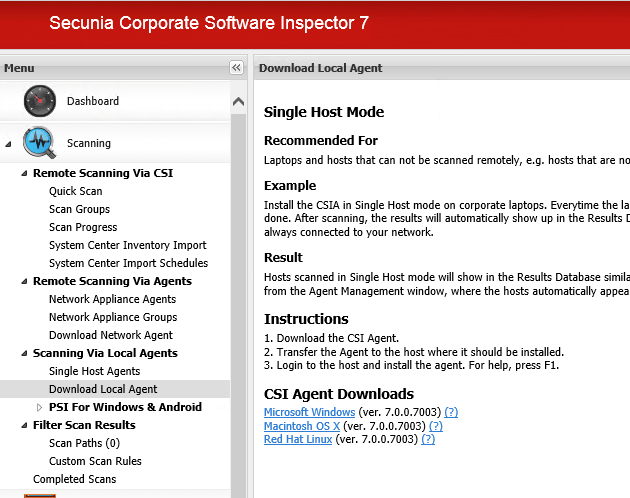Collapse Scanning Via Local Agents group
Viewport: 630px width, 498px height.
click(24, 354)
